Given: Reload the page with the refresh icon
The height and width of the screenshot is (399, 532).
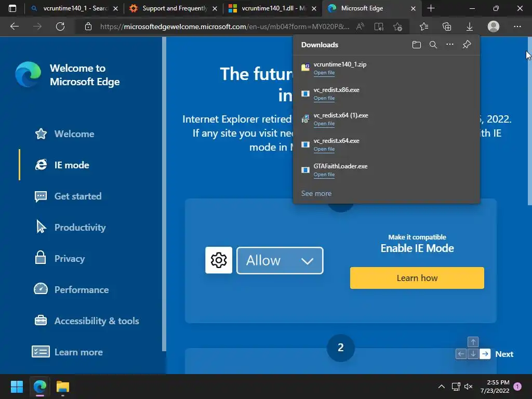Looking at the screenshot, I should (x=60, y=26).
